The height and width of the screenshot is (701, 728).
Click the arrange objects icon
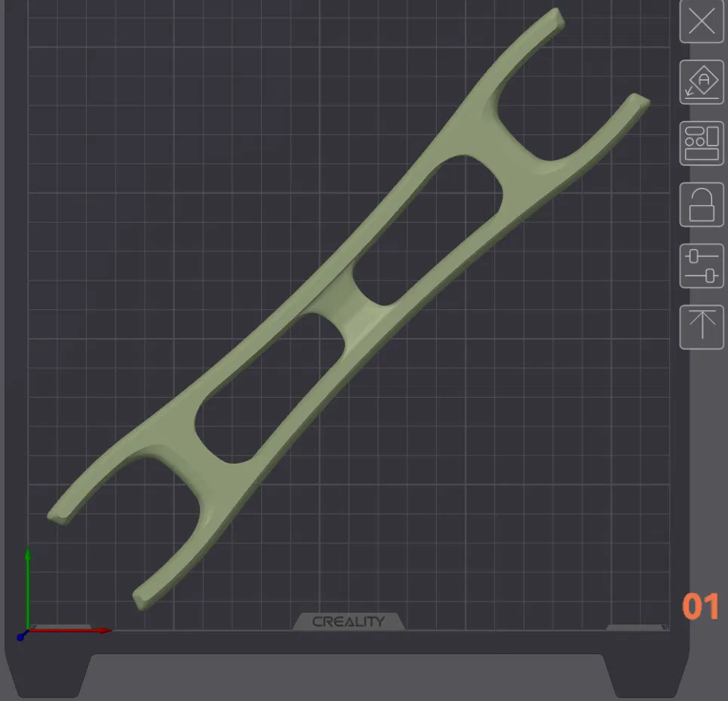(702, 143)
